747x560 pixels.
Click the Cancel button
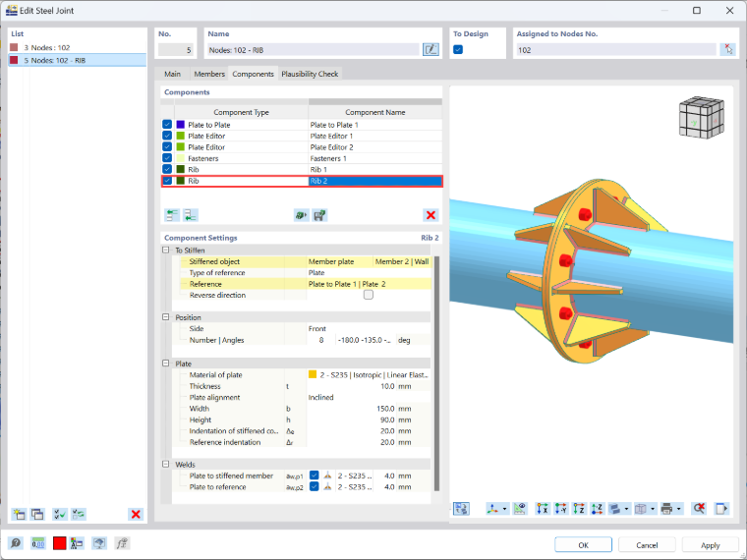647,545
